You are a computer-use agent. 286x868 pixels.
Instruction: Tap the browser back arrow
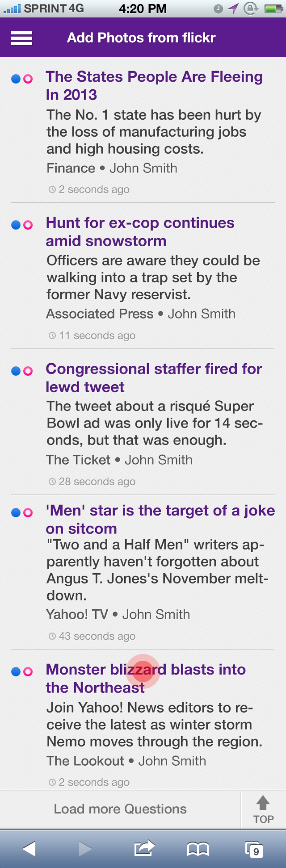click(29, 848)
